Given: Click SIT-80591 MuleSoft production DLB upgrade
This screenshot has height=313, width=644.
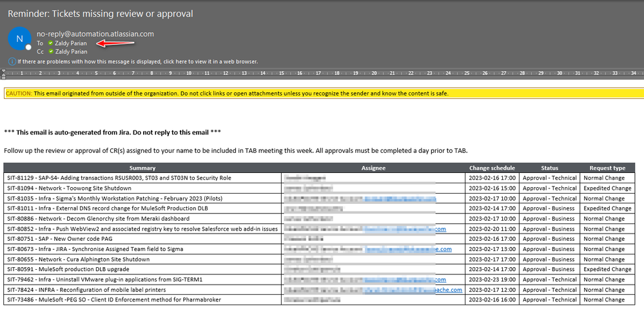Looking at the screenshot, I should (68, 269).
